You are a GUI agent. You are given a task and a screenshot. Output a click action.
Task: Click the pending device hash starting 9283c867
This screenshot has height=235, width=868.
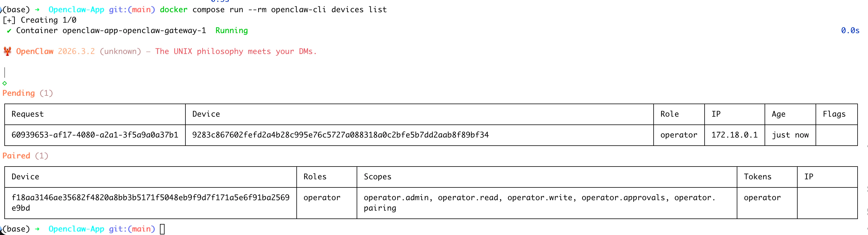coord(340,135)
